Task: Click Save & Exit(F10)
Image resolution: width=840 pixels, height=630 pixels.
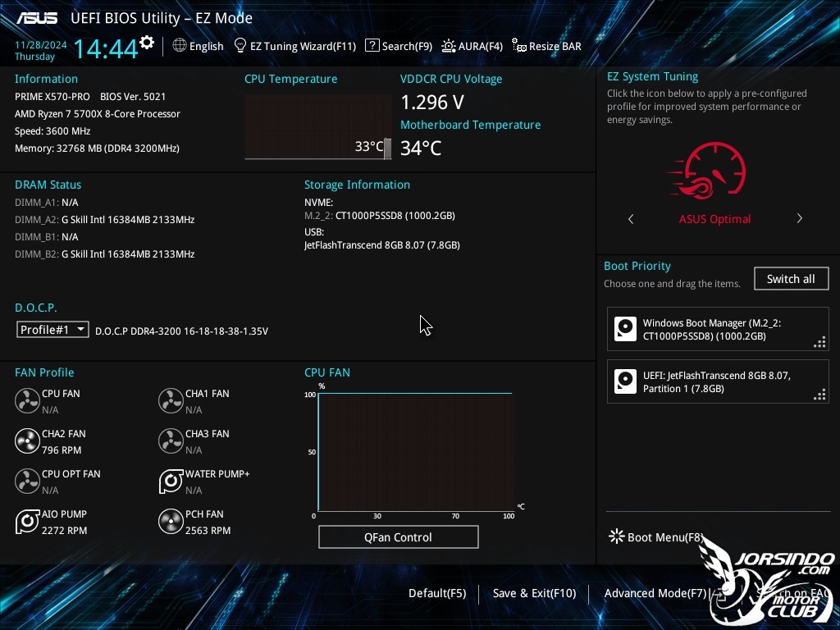Action: 534,593
